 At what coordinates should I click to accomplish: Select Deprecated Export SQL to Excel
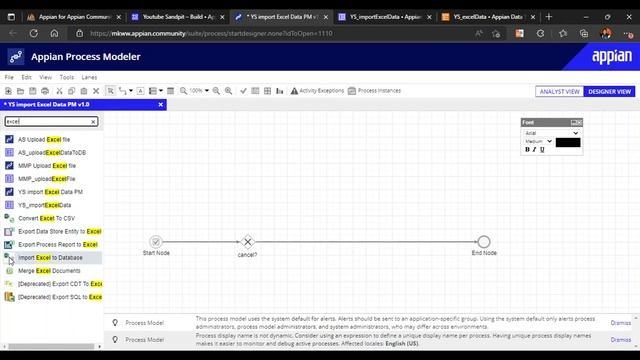[52, 297]
